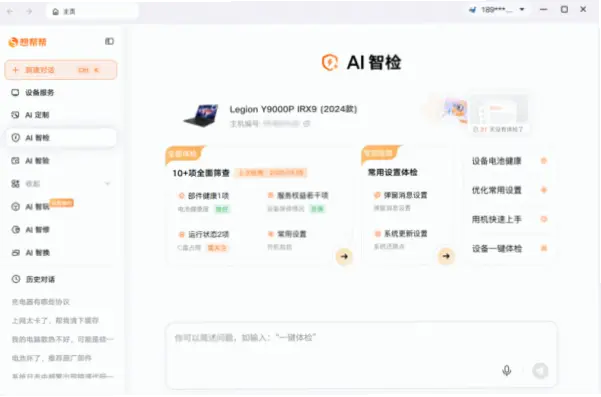Focus the chat message input box
Screen dimensions: 601x397
pos(361,354)
